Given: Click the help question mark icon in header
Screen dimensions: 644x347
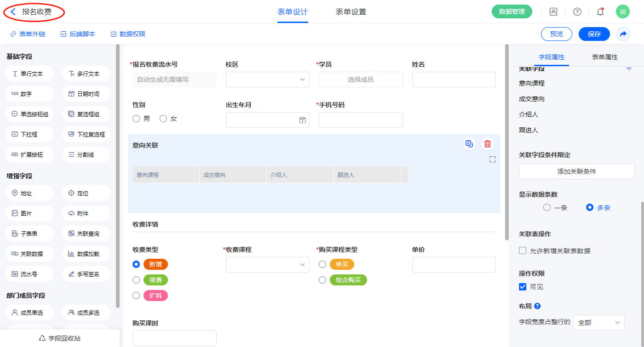Looking at the screenshot, I should coord(577,12).
